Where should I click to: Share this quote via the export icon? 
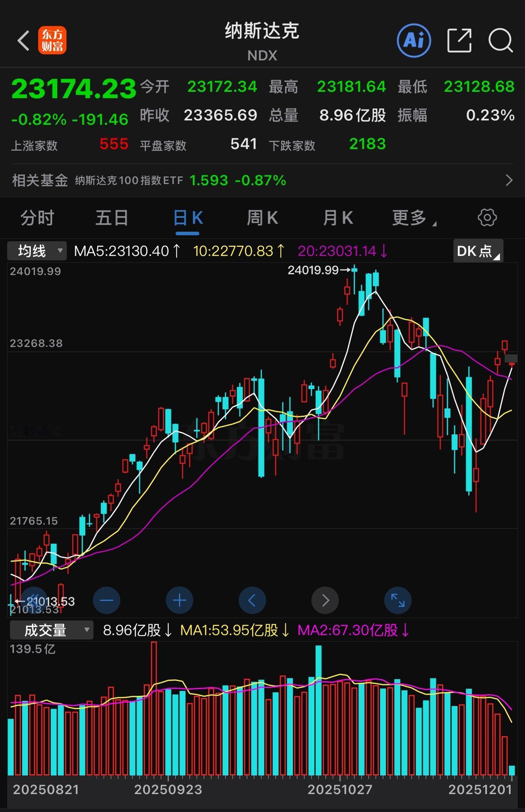(x=459, y=40)
